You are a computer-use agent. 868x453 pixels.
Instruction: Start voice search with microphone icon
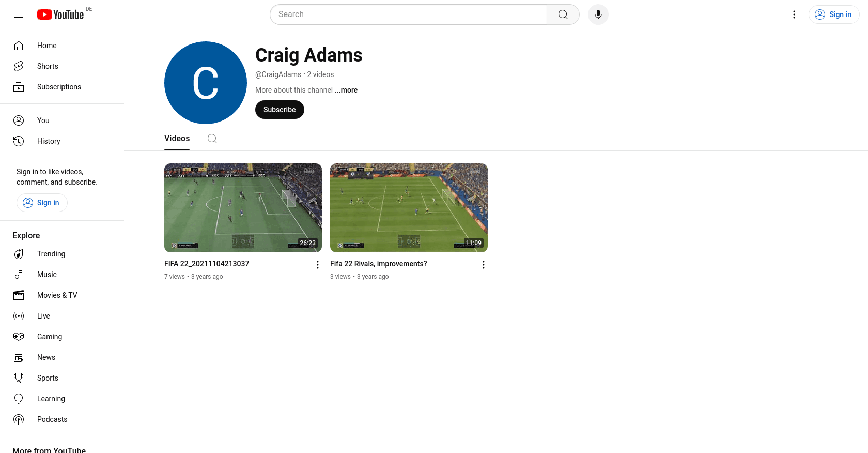pyautogui.click(x=598, y=14)
